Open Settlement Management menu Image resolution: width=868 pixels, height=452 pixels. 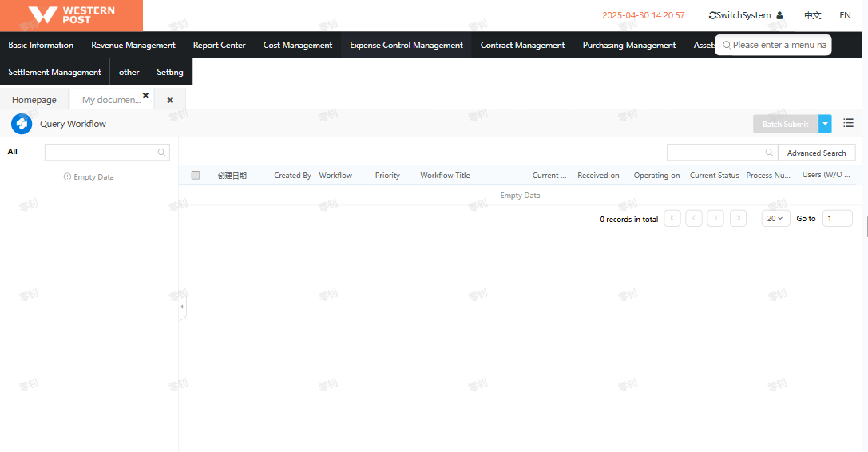pyautogui.click(x=55, y=72)
